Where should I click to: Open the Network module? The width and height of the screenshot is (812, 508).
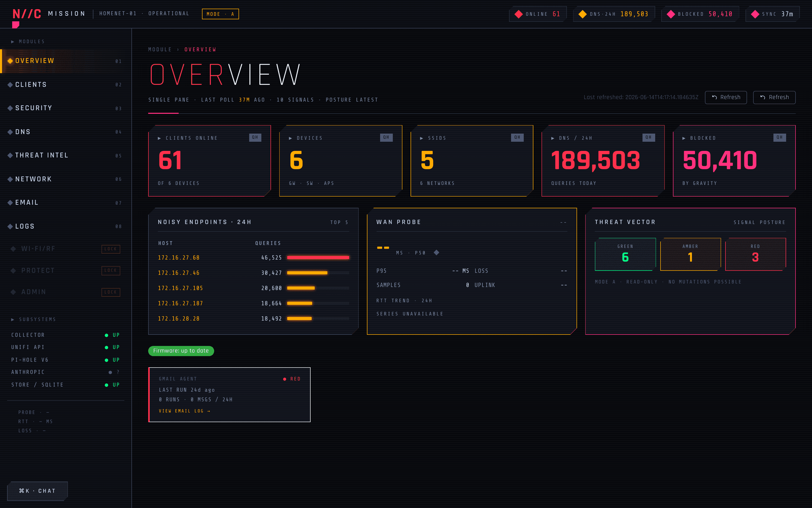click(x=65, y=179)
